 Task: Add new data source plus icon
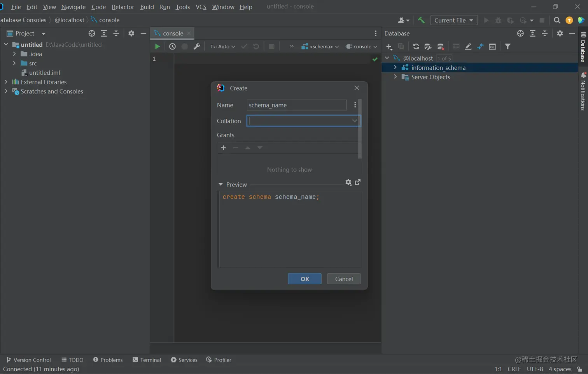pos(389,47)
